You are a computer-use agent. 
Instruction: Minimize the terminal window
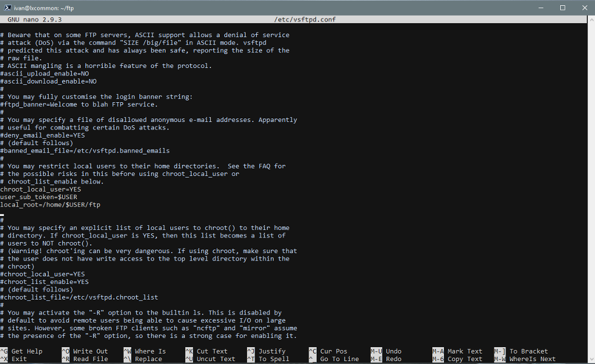point(541,8)
